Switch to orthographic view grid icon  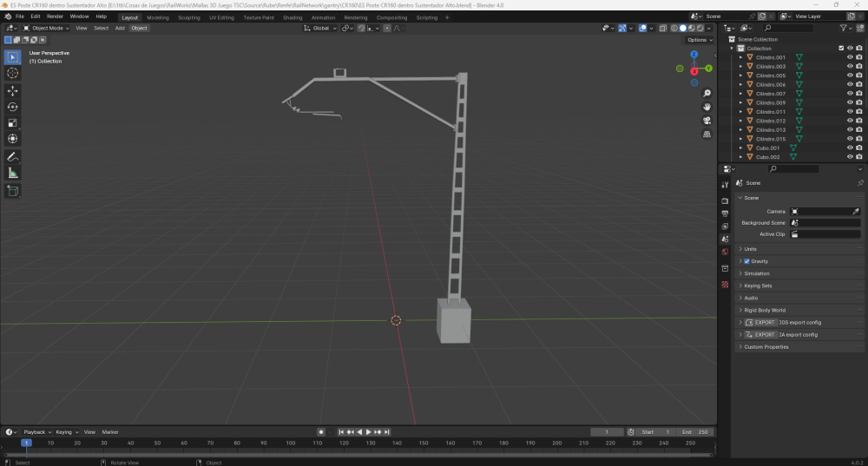tap(707, 135)
